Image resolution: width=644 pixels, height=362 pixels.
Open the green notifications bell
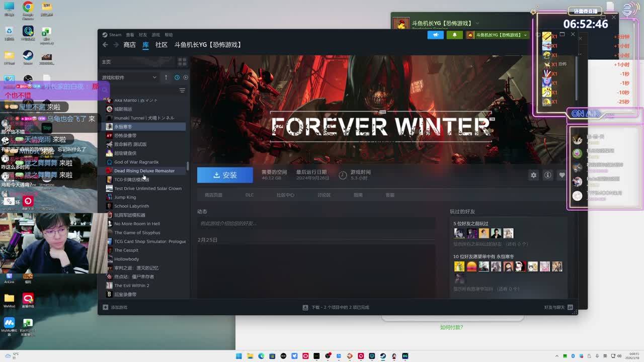(x=454, y=35)
